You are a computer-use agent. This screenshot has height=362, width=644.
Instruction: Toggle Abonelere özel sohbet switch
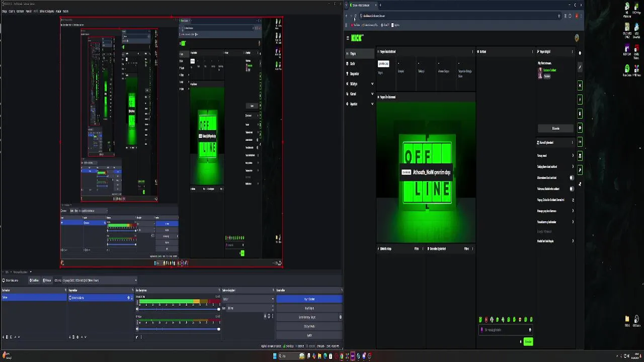[x=572, y=177]
